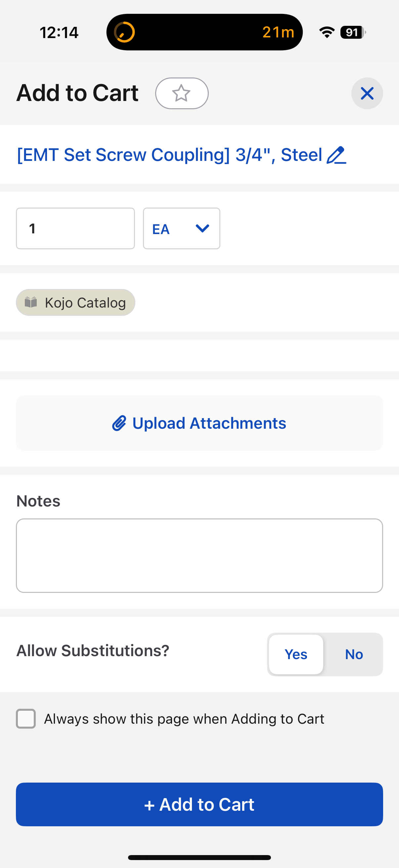Open Upload Attachments
399x868 pixels.
pyautogui.click(x=199, y=423)
